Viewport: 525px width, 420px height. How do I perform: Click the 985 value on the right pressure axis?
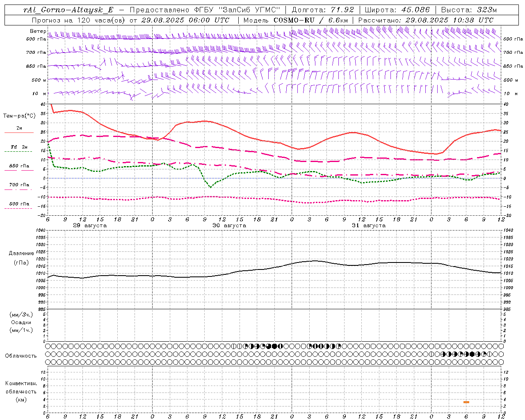click(x=508, y=309)
